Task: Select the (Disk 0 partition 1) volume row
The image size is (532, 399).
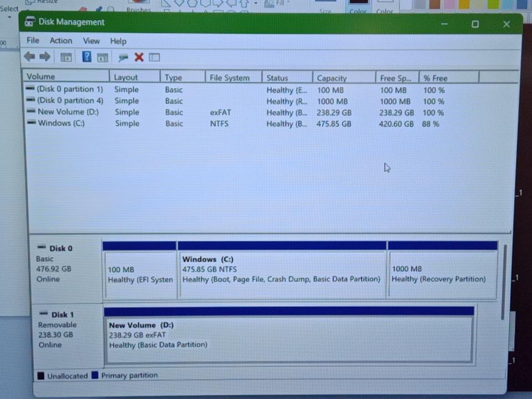Action: pyautogui.click(x=236, y=90)
